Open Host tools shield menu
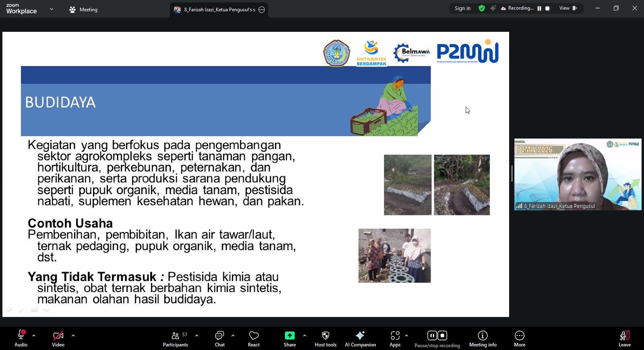This screenshot has width=644, height=350. pos(325,339)
